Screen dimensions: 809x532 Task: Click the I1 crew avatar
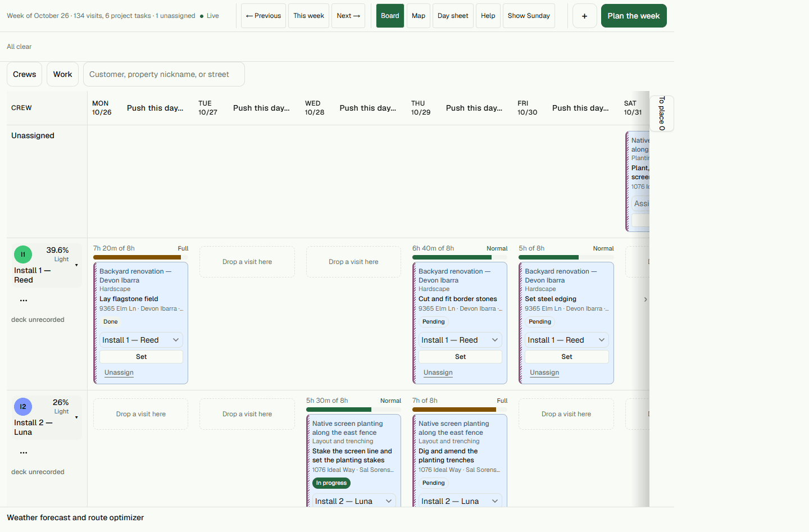[x=23, y=254]
